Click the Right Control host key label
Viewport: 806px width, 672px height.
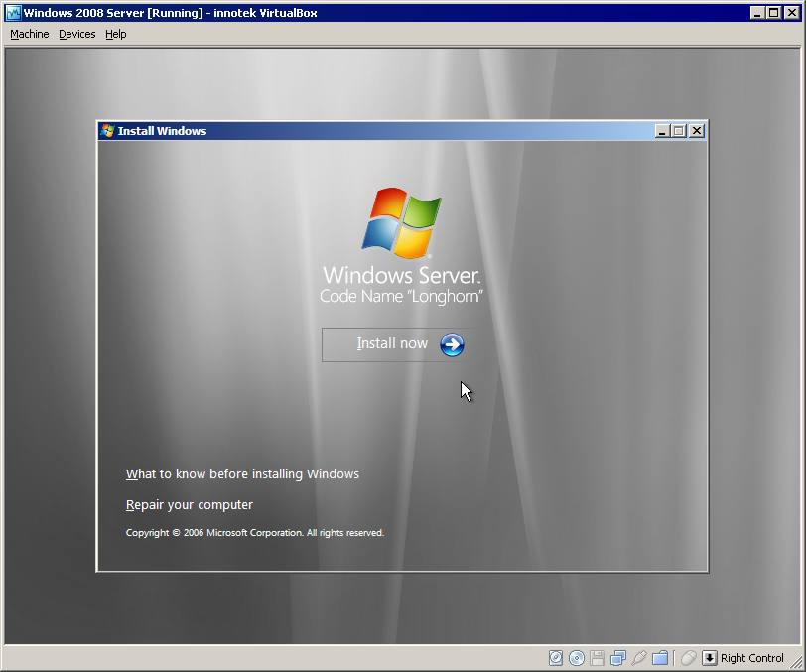point(752,658)
